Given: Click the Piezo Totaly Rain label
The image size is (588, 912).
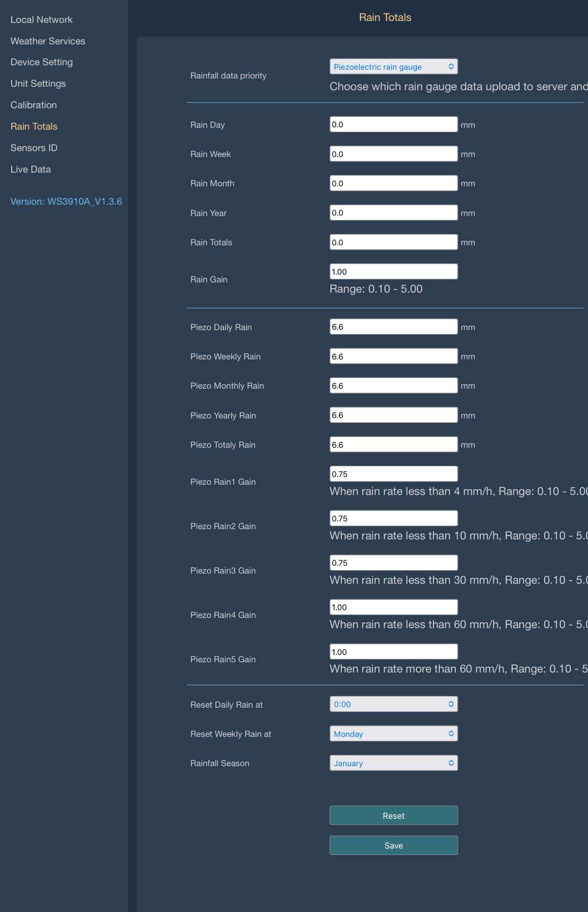Looking at the screenshot, I should [x=223, y=445].
